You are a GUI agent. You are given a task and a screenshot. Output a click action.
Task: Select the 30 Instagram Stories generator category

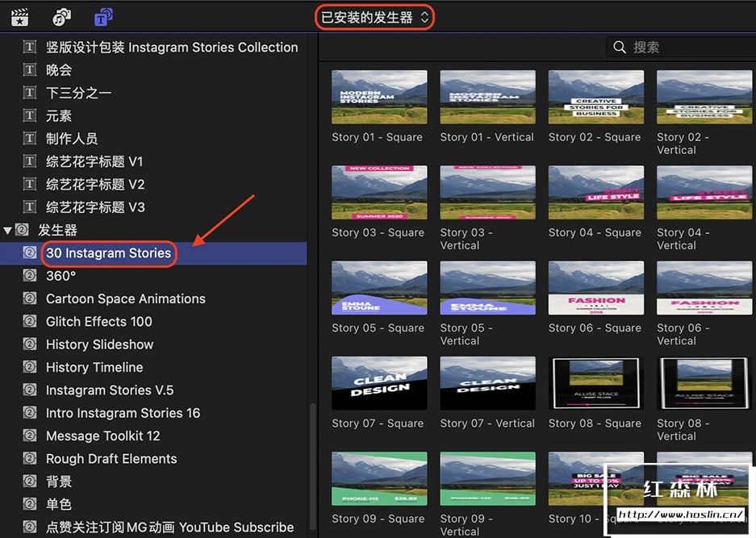coord(153,253)
